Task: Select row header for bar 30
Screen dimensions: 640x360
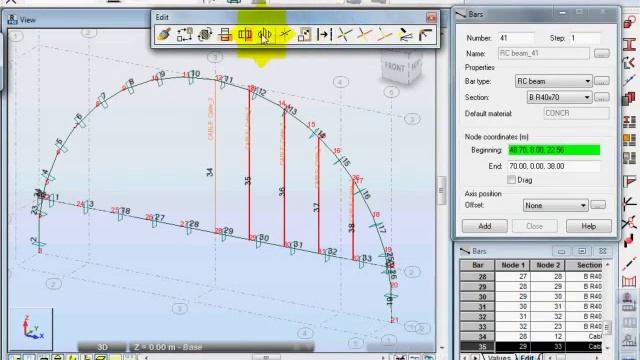Action: [478, 296]
